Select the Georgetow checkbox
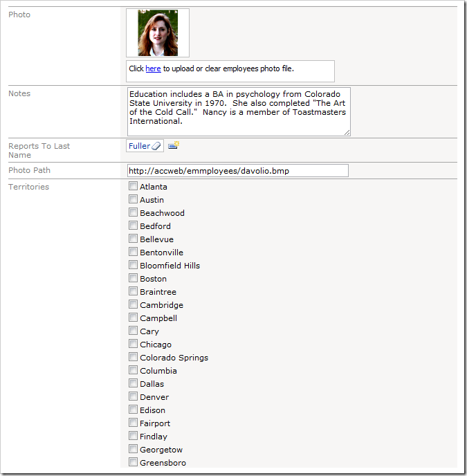Image resolution: width=467 pixels, height=476 pixels. click(x=133, y=449)
